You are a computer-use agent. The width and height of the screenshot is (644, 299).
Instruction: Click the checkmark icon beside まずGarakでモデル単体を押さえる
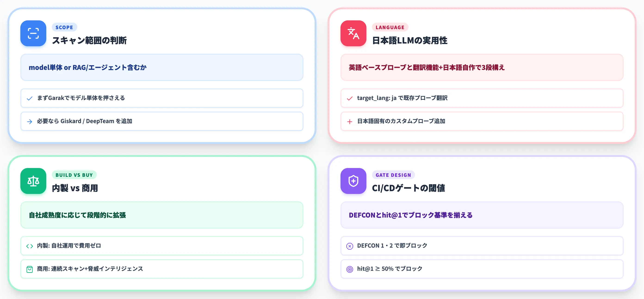click(30, 98)
